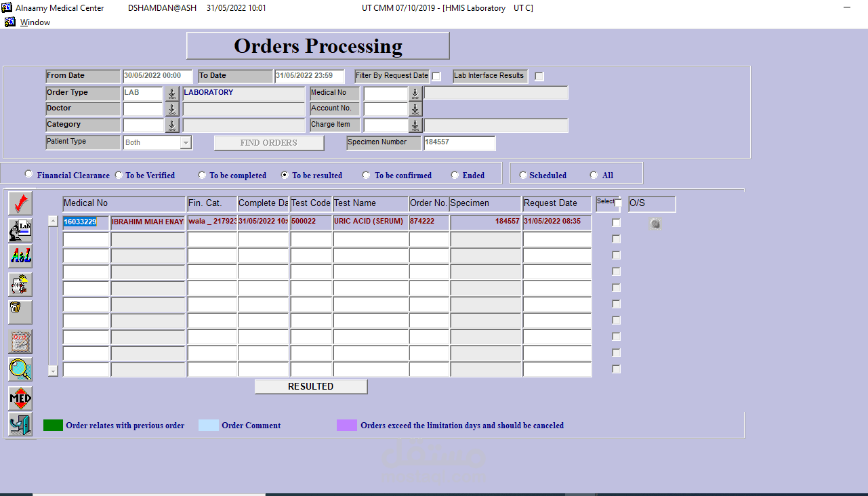Click the red checkmark icon in left sidebar
This screenshot has height=496, width=868.
[x=20, y=203]
